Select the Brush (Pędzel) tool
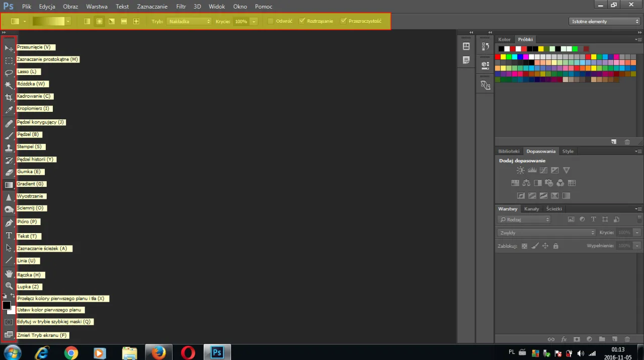This screenshot has height=360, width=644. pyautogui.click(x=9, y=134)
